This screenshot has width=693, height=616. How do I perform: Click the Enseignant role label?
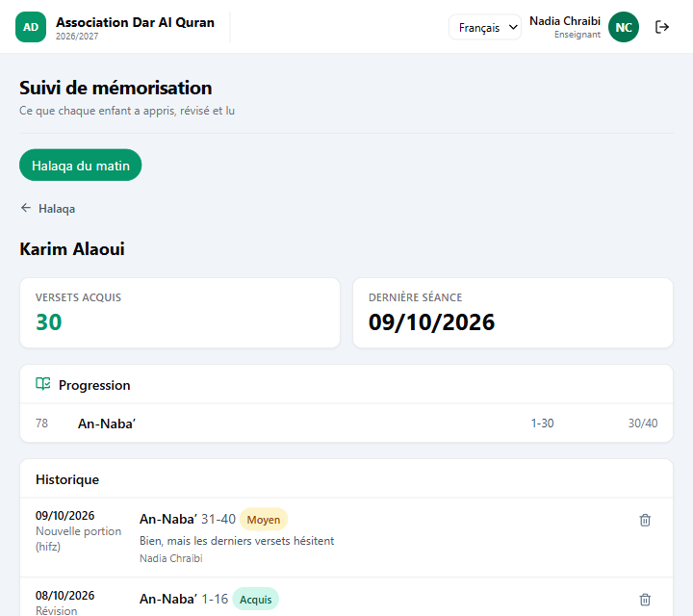click(x=577, y=35)
